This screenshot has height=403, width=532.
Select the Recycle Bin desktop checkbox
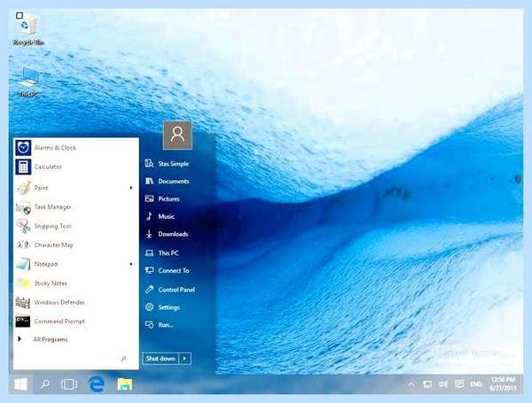tap(20, 15)
